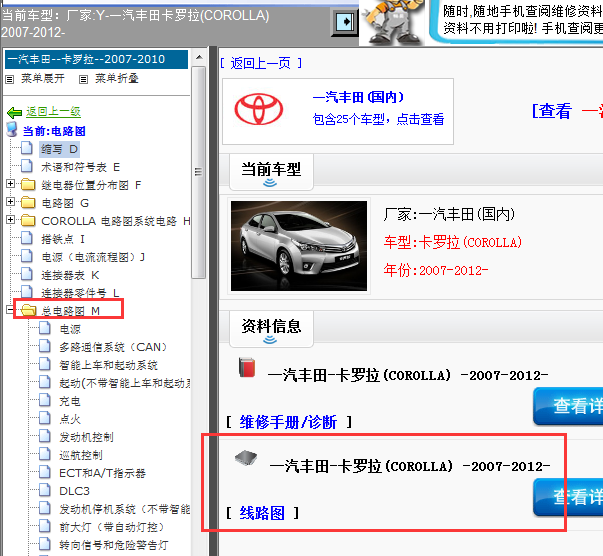
Task: Click the red book icon under 资料信息
Action: pyautogui.click(x=247, y=368)
